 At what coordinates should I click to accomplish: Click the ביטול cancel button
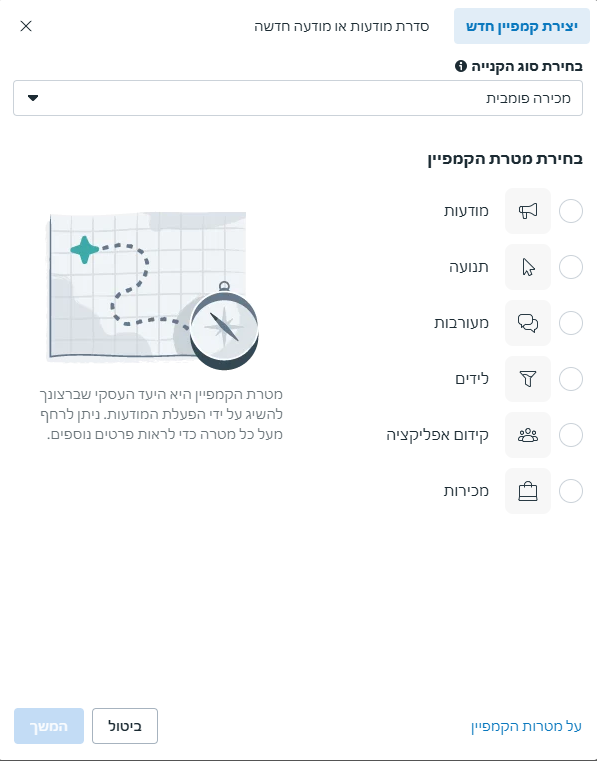[125, 726]
